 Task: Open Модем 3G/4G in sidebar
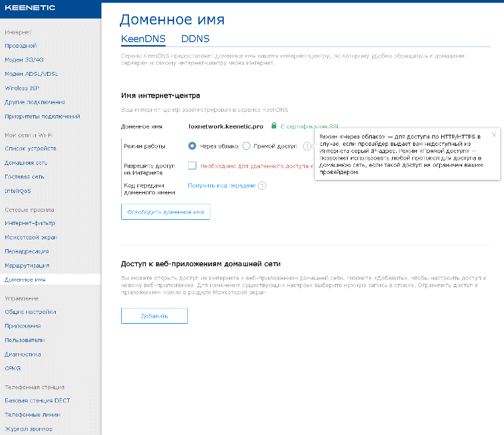point(24,60)
